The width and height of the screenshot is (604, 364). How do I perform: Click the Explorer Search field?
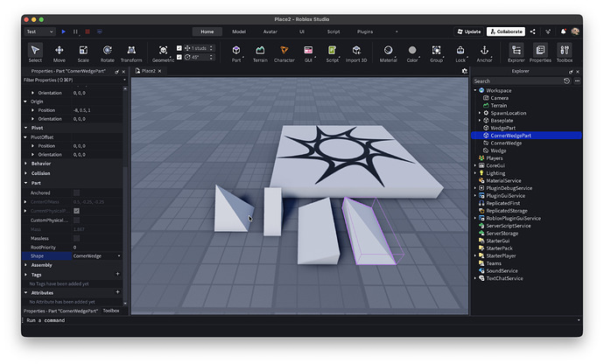pyautogui.click(x=517, y=80)
